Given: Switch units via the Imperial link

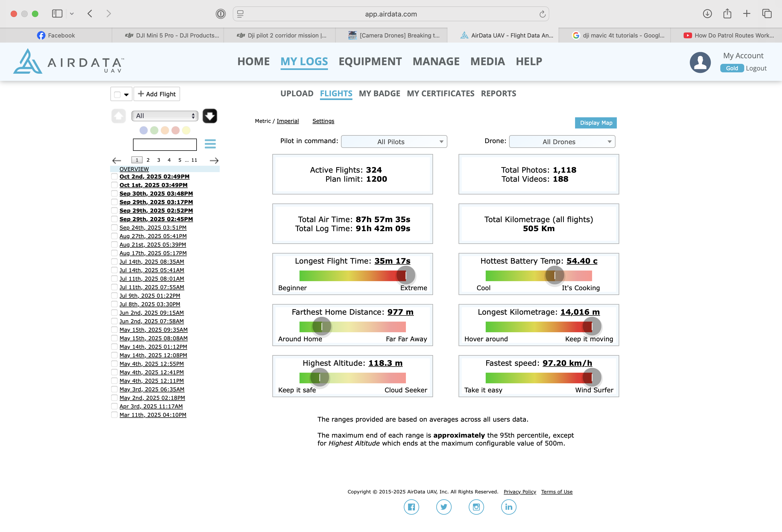Looking at the screenshot, I should click(x=287, y=121).
